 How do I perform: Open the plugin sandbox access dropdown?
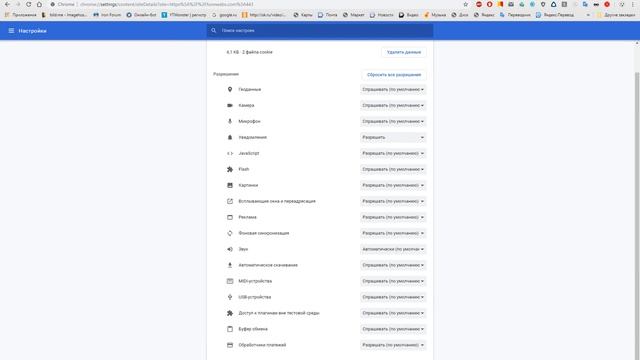point(393,313)
